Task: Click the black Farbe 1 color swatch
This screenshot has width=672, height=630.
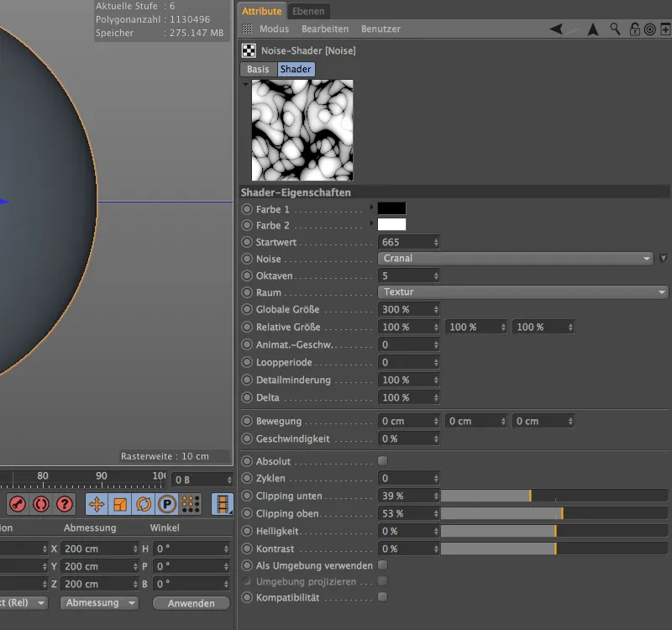Action: (x=391, y=208)
